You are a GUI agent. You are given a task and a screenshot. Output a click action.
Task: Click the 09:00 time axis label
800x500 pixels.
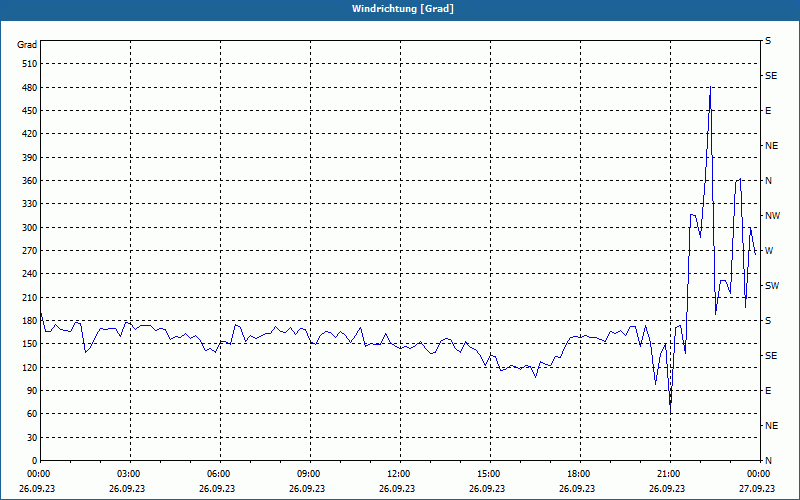click(x=309, y=474)
